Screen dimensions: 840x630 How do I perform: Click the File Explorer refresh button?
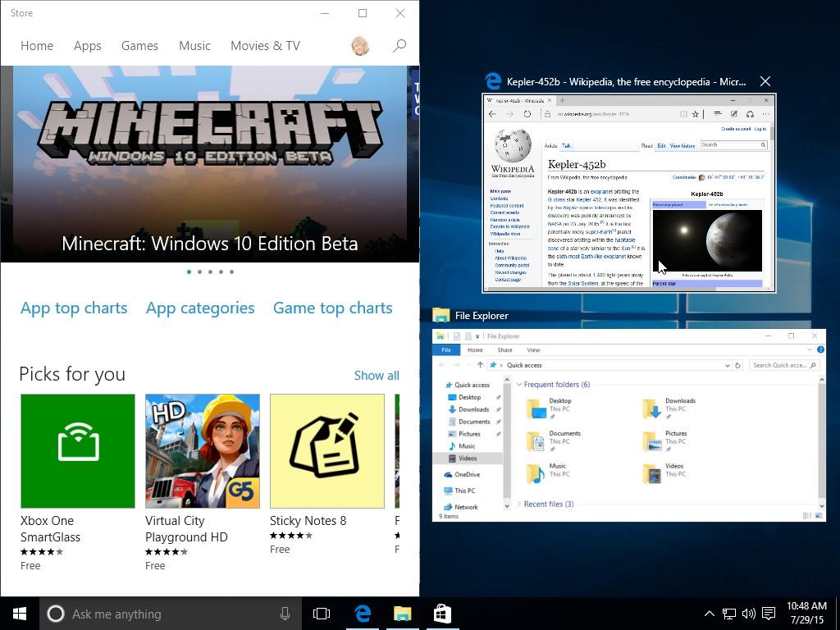point(737,365)
